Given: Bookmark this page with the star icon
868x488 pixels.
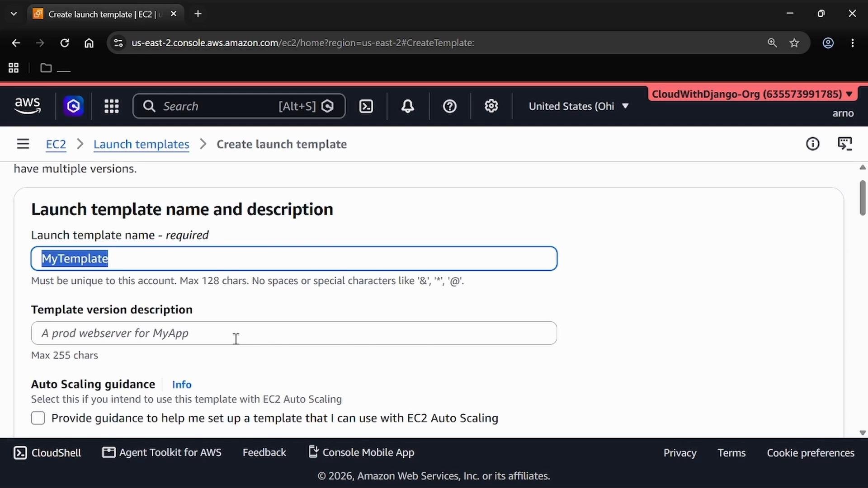Looking at the screenshot, I should 794,43.
